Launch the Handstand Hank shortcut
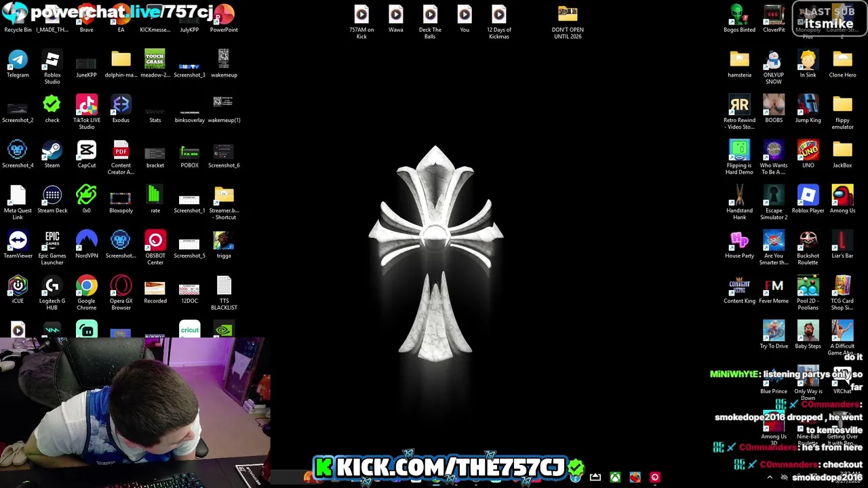868x488 pixels. [739, 203]
